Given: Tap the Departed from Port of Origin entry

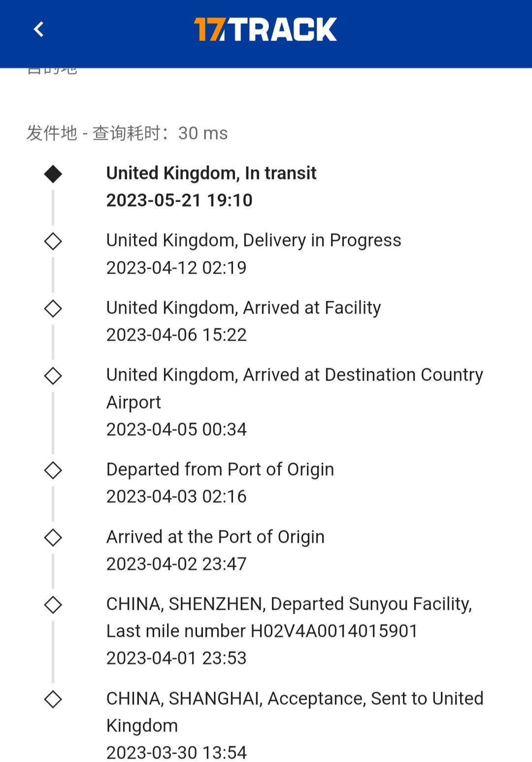Looking at the screenshot, I should [x=220, y=469].
